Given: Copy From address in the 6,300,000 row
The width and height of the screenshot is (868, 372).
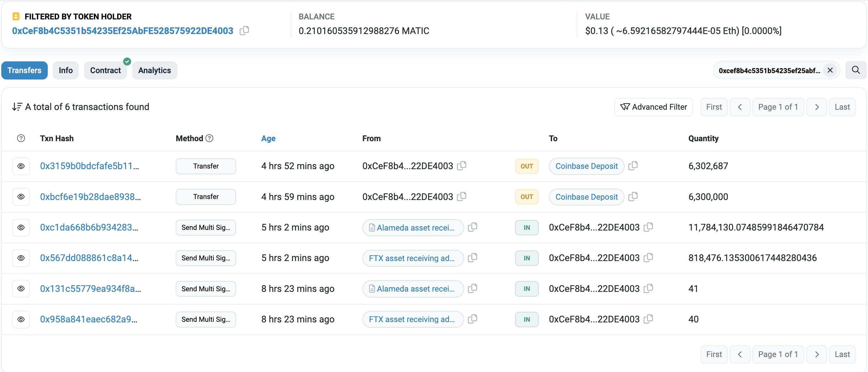Looking at the screenshot, I should click(462, 196).
